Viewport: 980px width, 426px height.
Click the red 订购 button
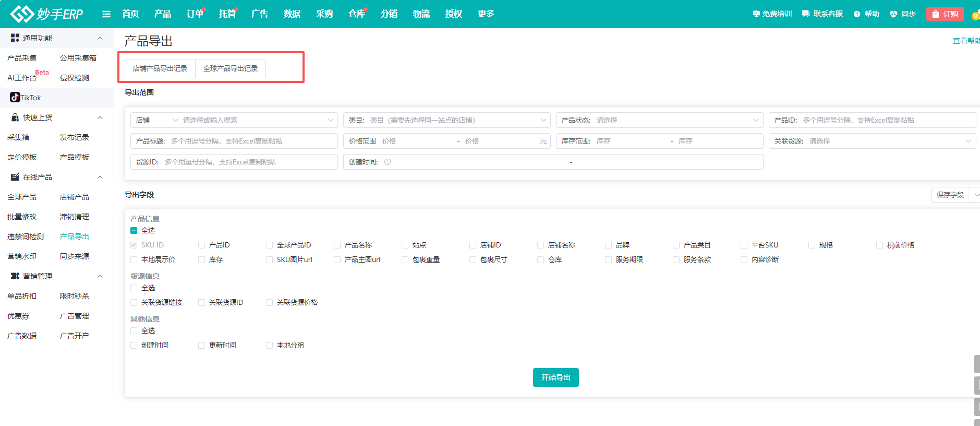[x=945, y=14]
